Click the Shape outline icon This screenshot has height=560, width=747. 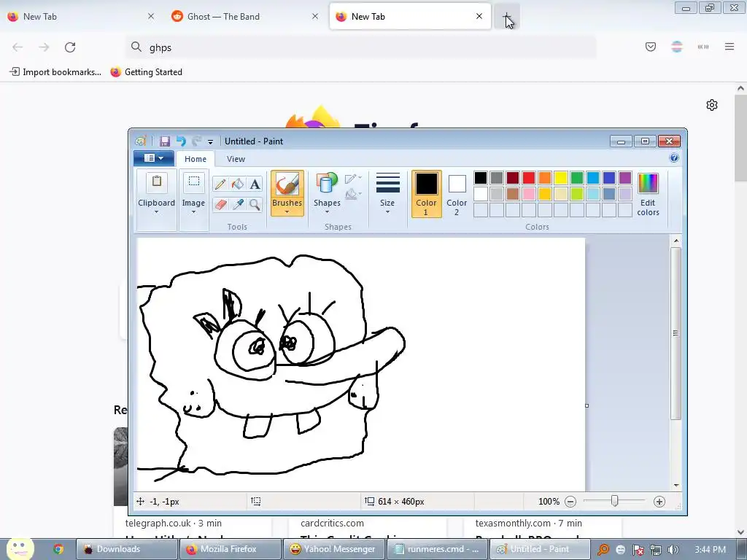tap(353, 179)
